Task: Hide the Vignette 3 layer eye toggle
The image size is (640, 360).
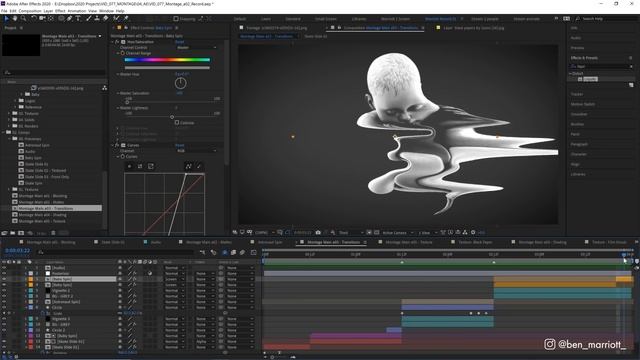Action: [4, 319]
